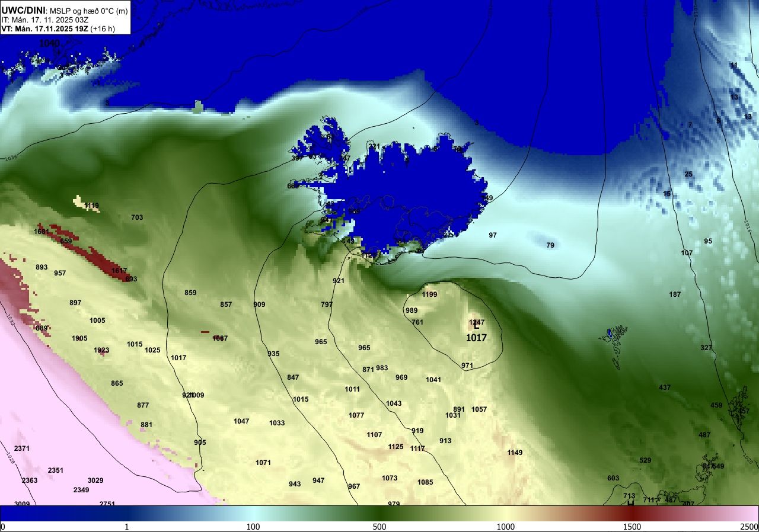Click the 1923 value on the map
The image size is (759, 532).
101,350
